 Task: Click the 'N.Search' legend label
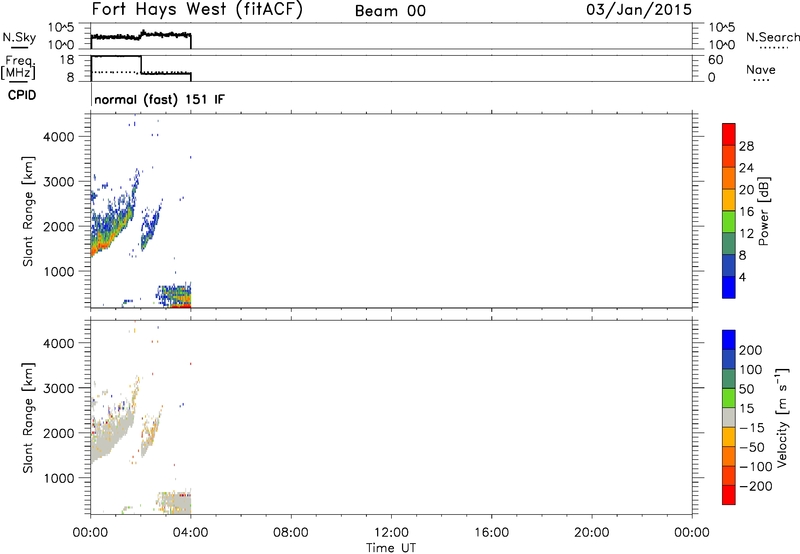click(772, 37)
